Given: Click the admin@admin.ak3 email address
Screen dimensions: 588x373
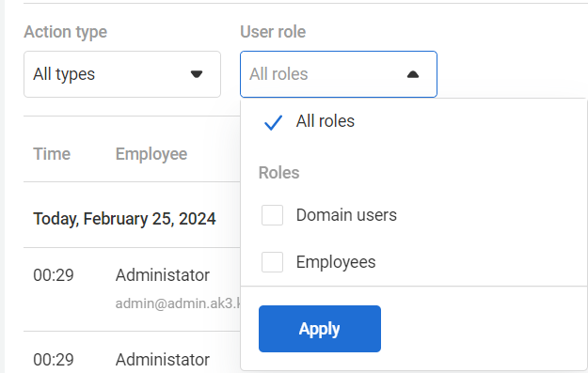Looking at the screenshot, I should coord(178,303).
